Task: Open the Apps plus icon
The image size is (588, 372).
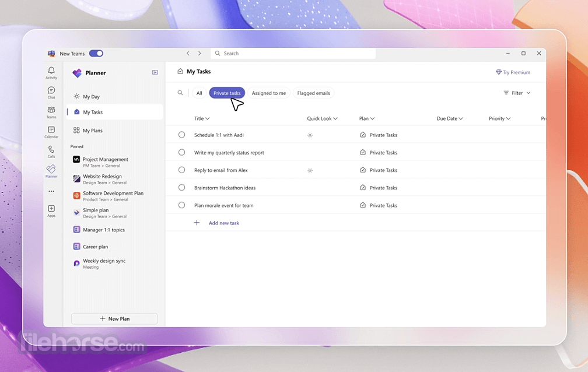Action: (51, 209)
